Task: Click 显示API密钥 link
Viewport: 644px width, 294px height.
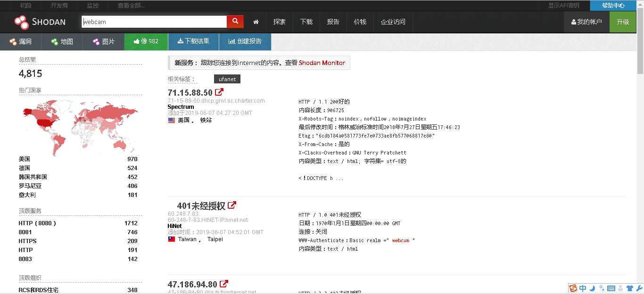Action: tap(564, 6)
